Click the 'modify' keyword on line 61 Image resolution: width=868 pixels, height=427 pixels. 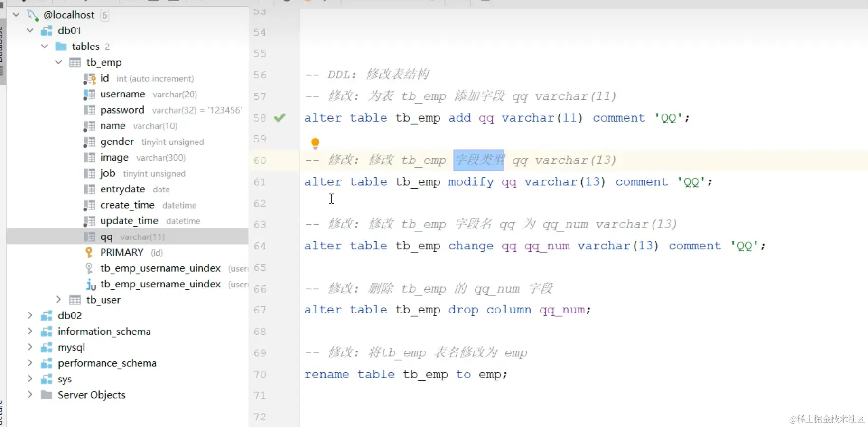[471, 182]
